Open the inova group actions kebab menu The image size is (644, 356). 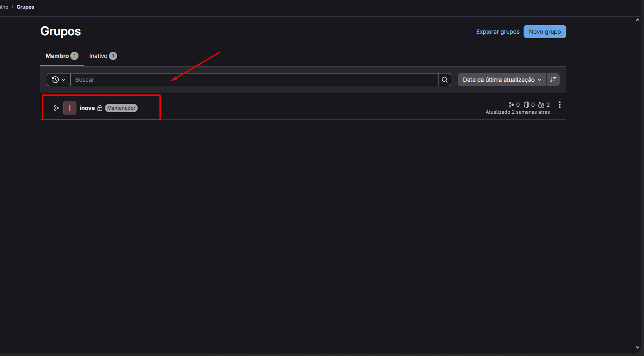[x=560, y=105]
